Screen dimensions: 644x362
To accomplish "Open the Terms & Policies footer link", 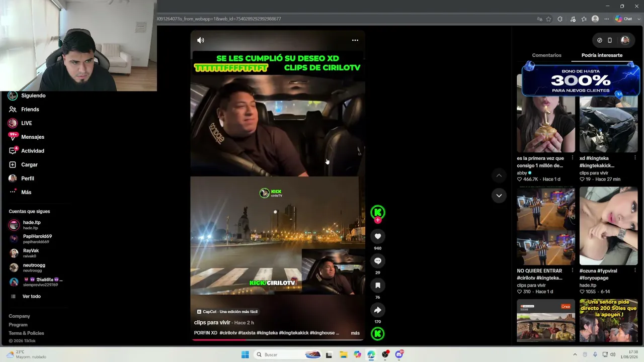I will 26,333.
